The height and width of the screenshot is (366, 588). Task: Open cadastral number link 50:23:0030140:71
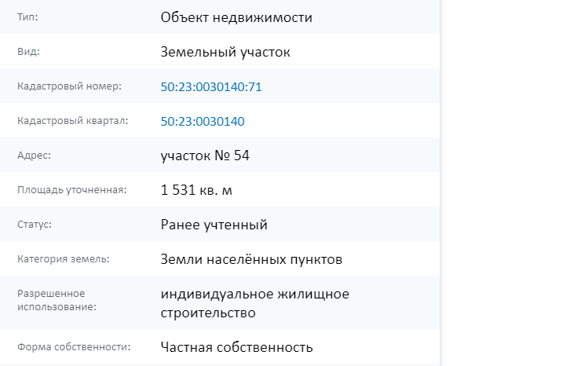point(211,86)
